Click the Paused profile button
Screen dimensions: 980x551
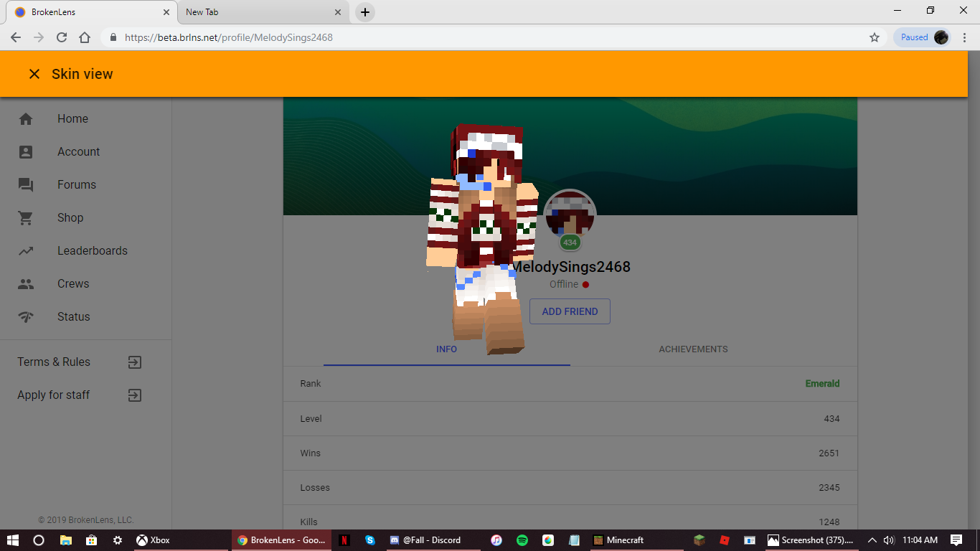(923, 37)
